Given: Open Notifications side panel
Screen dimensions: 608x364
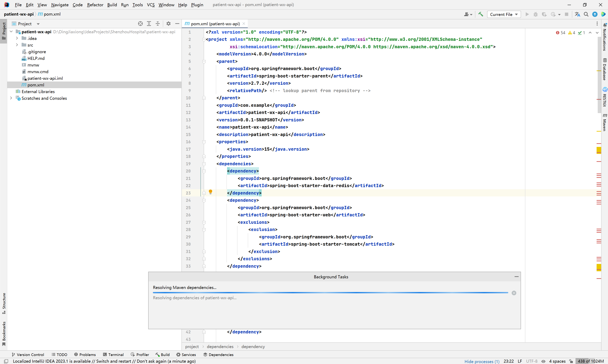Looking at the screenshot, I should [605, 37].
